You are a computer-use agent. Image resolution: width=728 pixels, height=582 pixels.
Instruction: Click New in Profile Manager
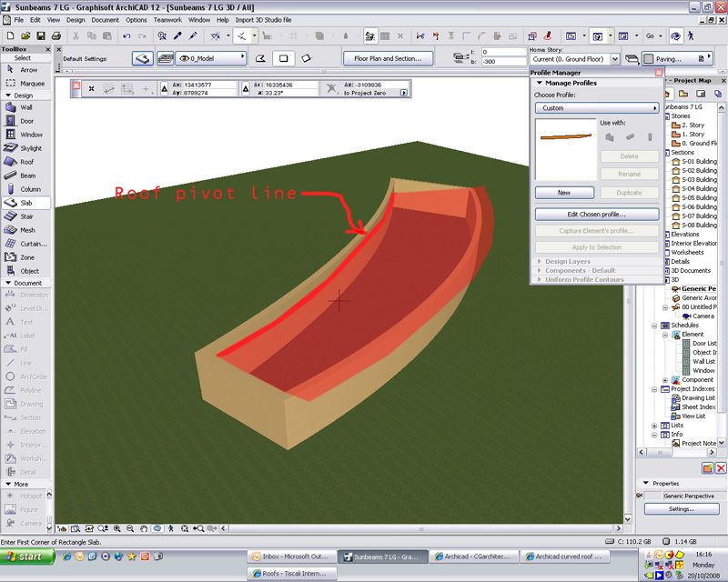[564, 193]
